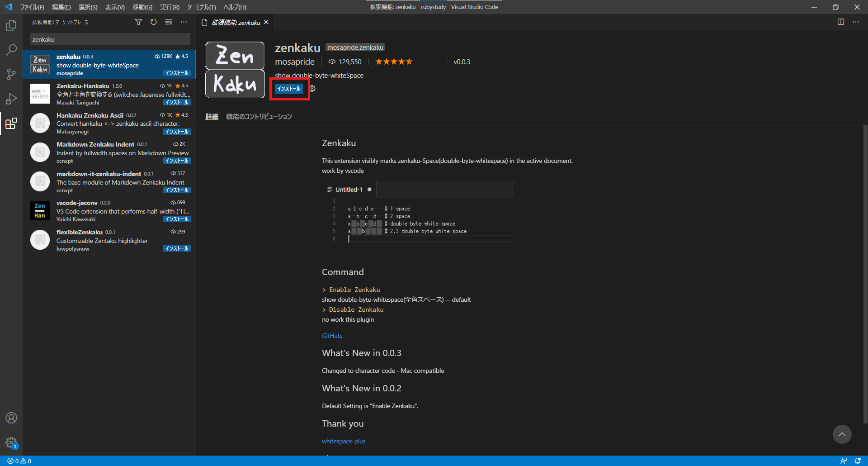This screenshot has width=868, height=466.
Task: Install Zenkaku-Hankaku from the list
Action: (x=177, y=102)
